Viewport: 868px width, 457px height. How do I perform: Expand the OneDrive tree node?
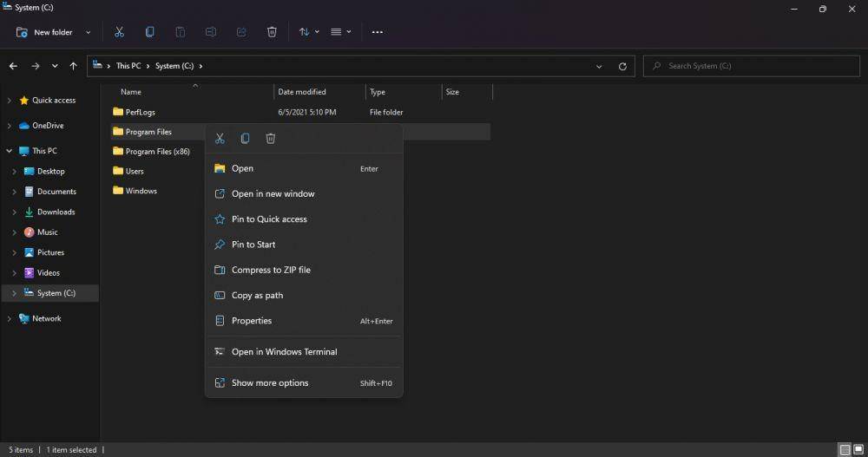click(9, 126)
